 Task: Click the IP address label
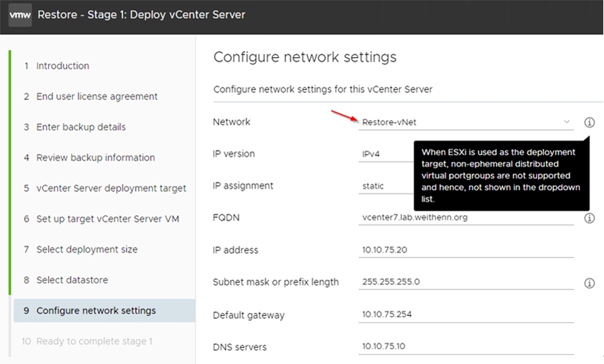click(235, 250)
